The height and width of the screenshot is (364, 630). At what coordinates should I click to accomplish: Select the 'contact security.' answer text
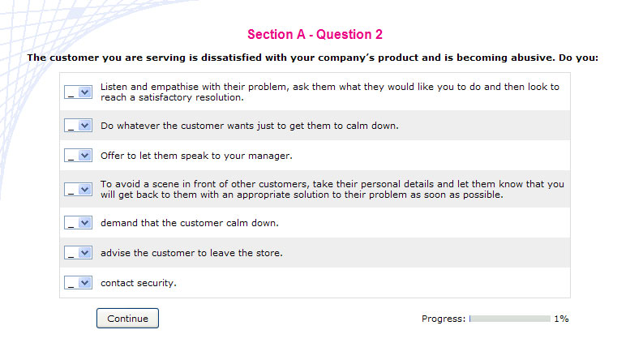pyautogui.click(x=139, y=283)
